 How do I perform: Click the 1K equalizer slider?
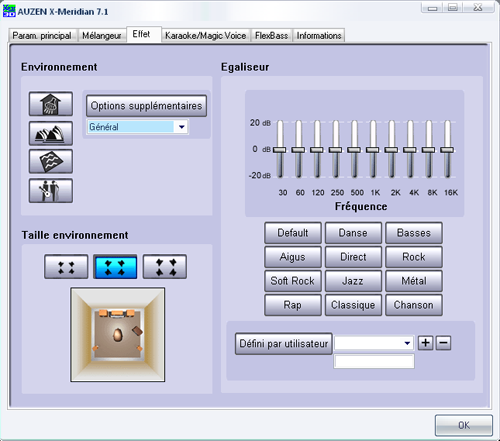point(373,150)
